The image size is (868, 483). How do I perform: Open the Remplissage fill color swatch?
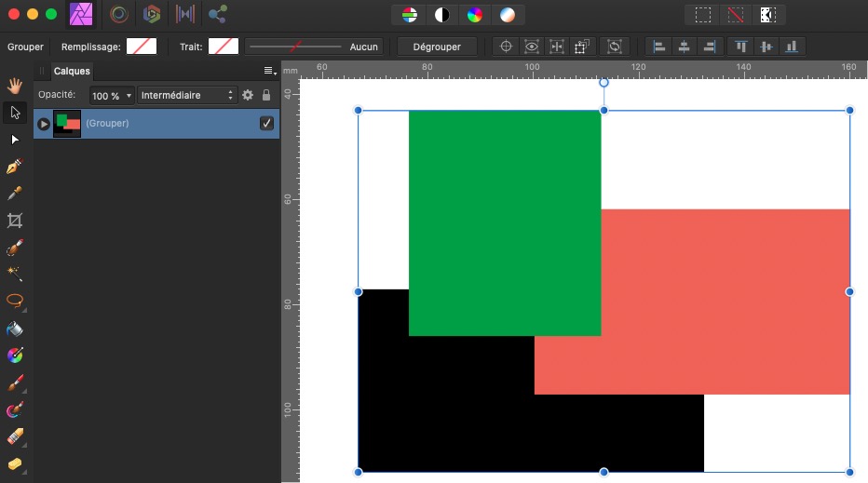[142, 47]
